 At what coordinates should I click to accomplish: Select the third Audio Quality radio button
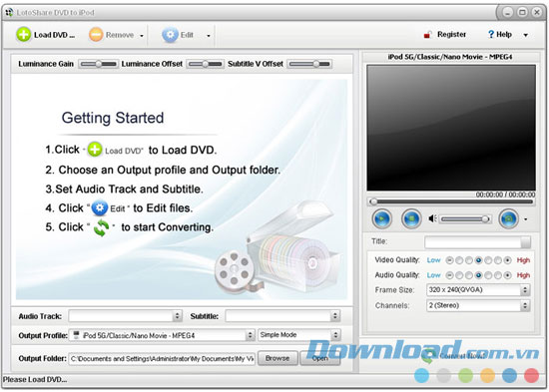click(x=469, y=275)
